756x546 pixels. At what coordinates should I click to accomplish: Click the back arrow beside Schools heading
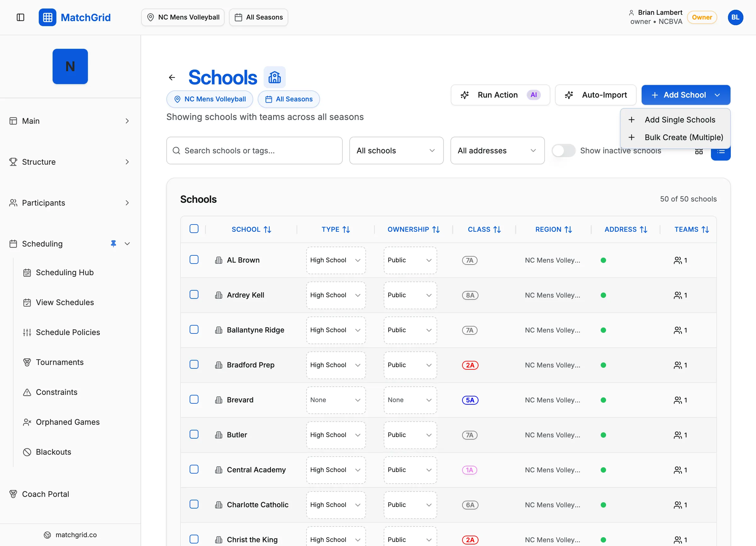(x=172, y=78)
